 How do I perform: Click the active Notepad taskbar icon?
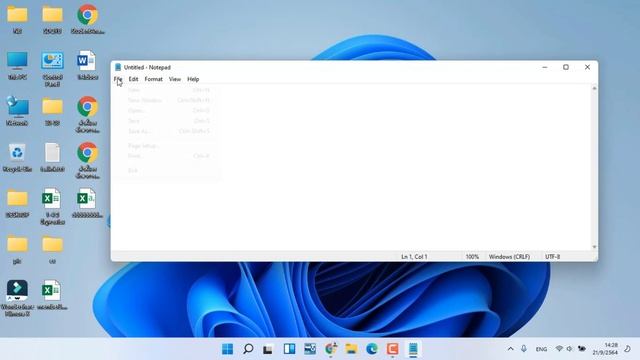413,349
